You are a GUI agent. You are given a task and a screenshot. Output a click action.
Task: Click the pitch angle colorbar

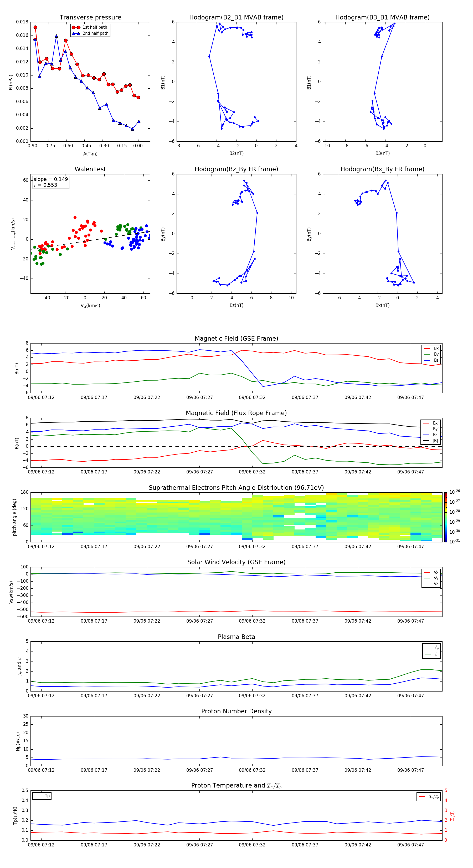(x=446, y=517)
